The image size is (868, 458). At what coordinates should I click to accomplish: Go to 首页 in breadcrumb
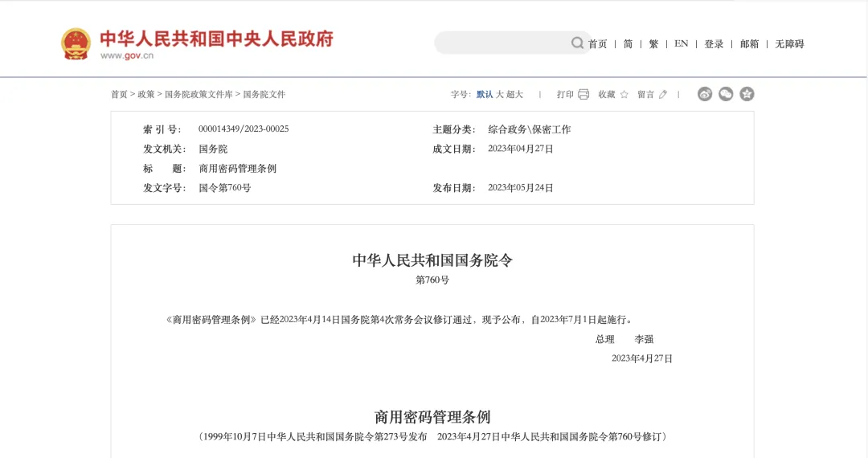click(x=119, y=95)
